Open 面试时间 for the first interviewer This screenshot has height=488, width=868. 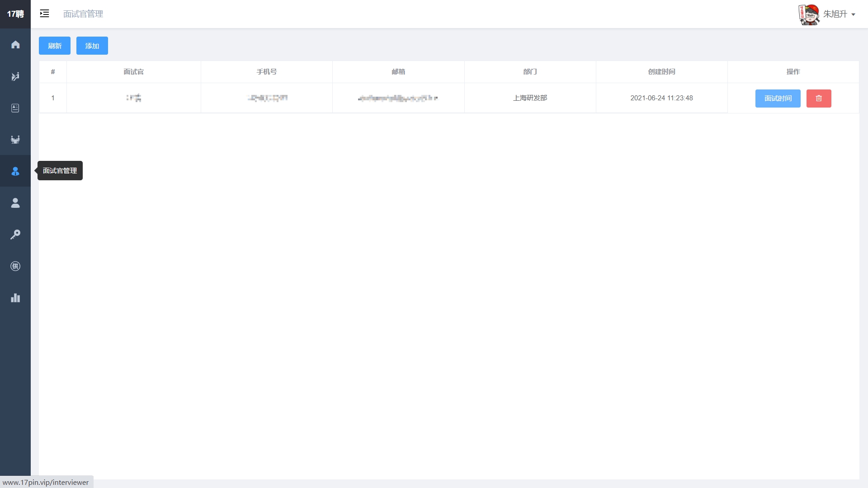[778, 98]
